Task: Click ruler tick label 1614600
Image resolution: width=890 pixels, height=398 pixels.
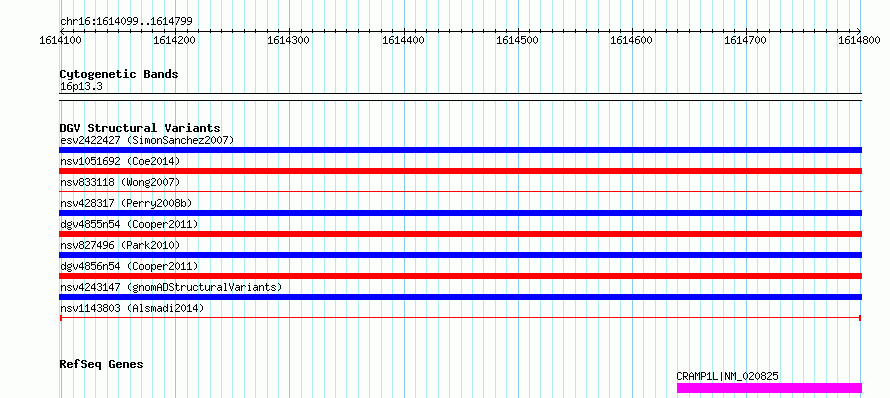Action: click(631, 40)
